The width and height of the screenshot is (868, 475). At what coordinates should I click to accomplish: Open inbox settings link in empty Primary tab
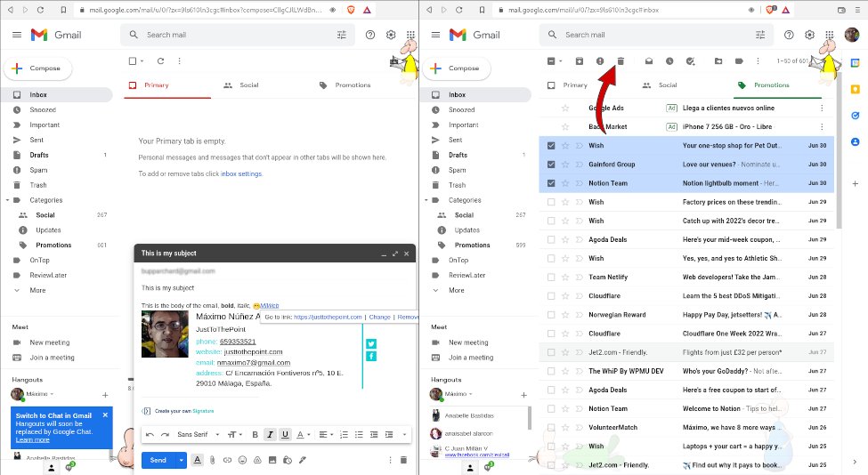(x=241, y=173)
